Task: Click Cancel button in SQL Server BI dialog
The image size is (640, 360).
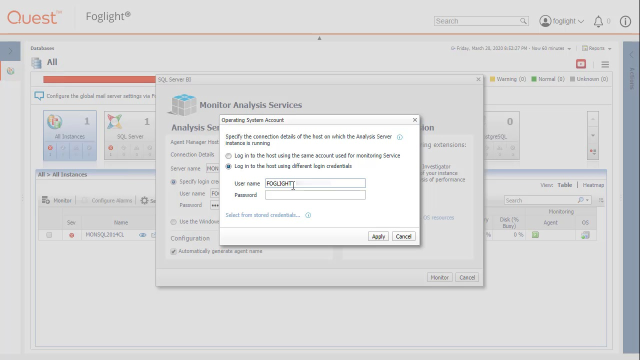Action: 467,278
